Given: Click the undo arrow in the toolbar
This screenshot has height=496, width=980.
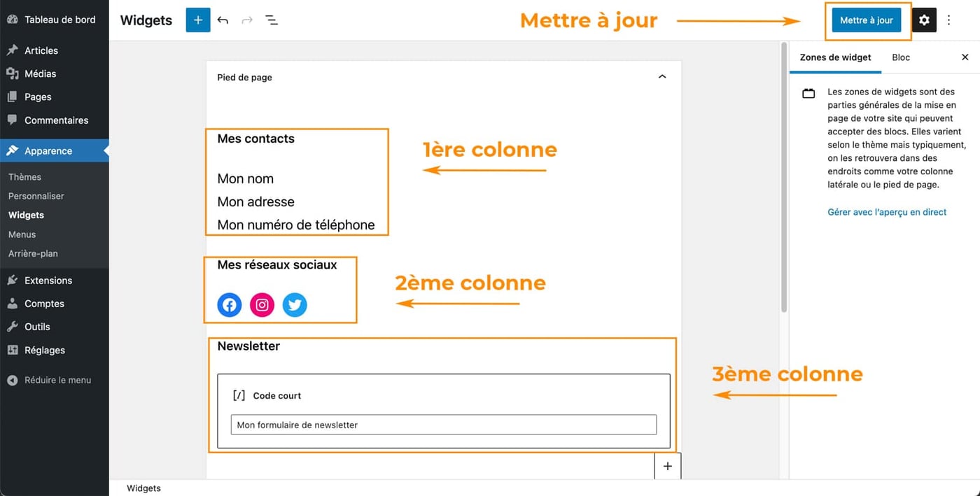Looking at the screenshot, I should pos(223,20).
